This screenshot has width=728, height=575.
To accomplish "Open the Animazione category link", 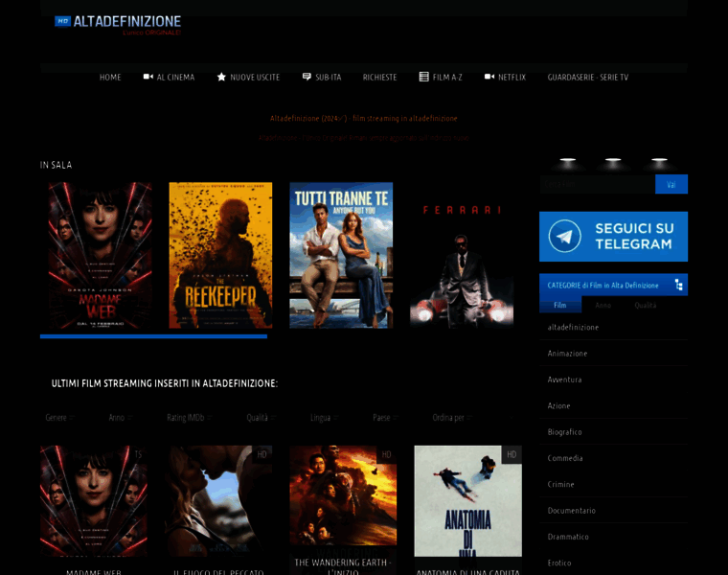I will coord(567,354).
